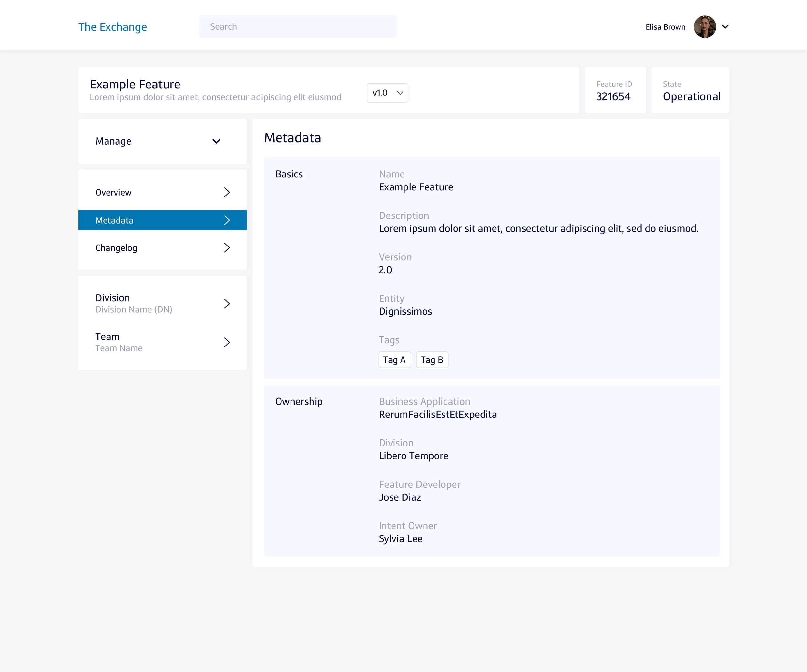Click the Feature ID 321654 card
The height and width of the screenshot is (672, 807).
click(x=615, y=91)
